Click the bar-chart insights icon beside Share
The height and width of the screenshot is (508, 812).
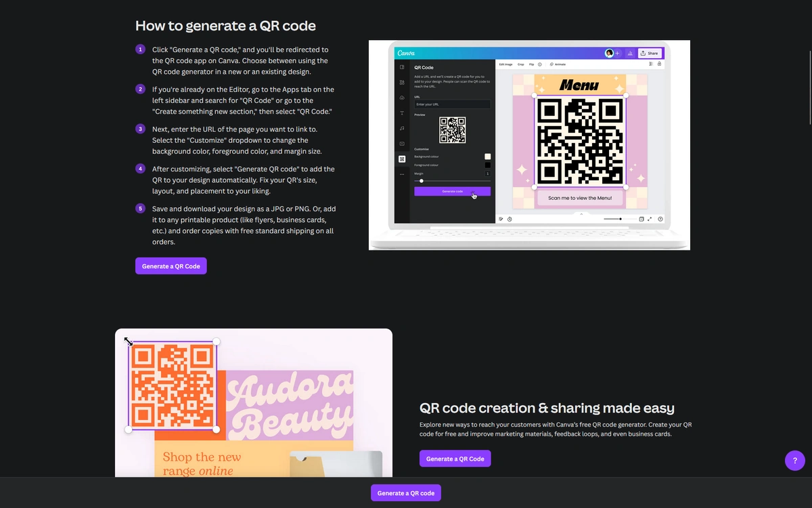pos(630,53)
